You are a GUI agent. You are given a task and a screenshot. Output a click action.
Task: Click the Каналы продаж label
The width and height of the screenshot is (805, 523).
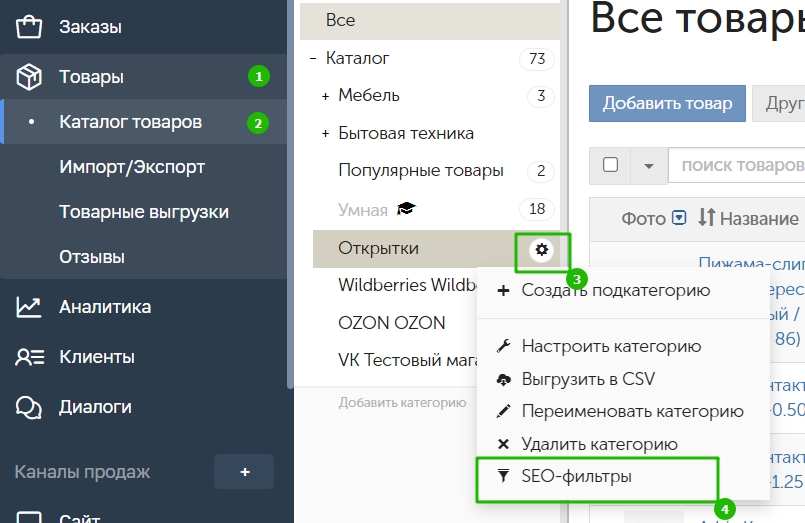tap(82, 472)
